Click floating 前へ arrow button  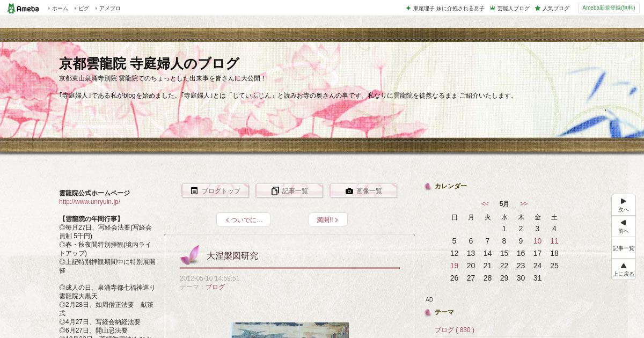pos(624,226)
